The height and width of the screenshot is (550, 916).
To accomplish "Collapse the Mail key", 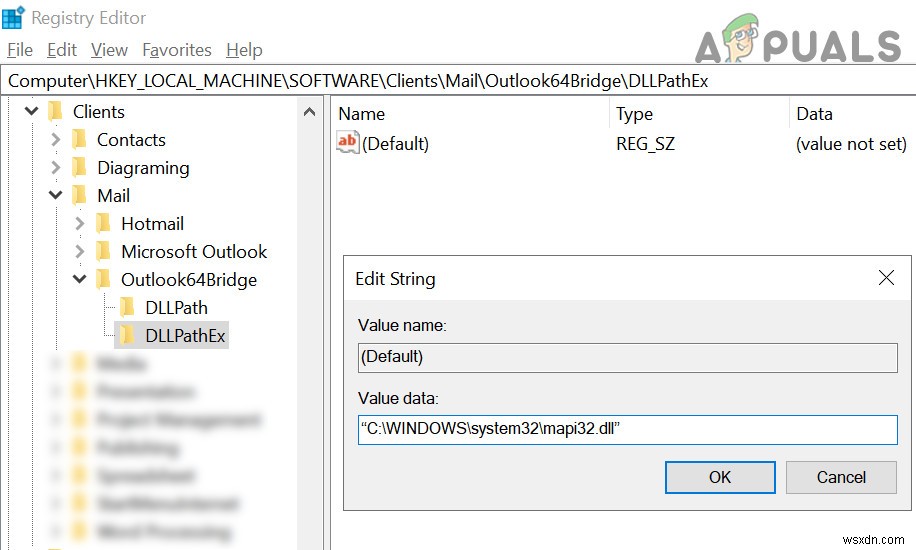I will click(55, 195).
